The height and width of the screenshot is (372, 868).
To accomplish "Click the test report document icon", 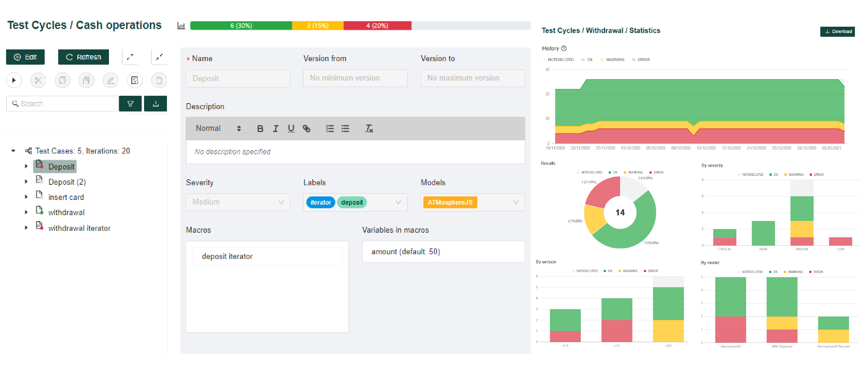I will (x=135, y=81).
